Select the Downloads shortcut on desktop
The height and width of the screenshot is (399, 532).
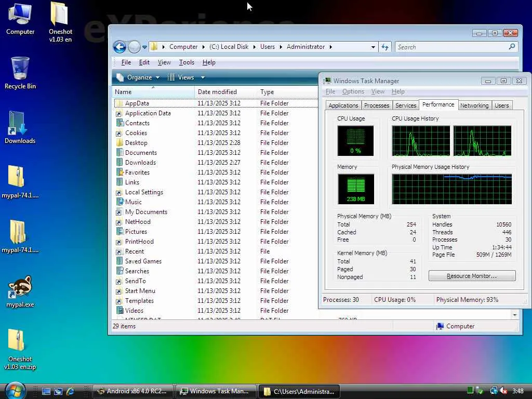click(x=20, y=127)
